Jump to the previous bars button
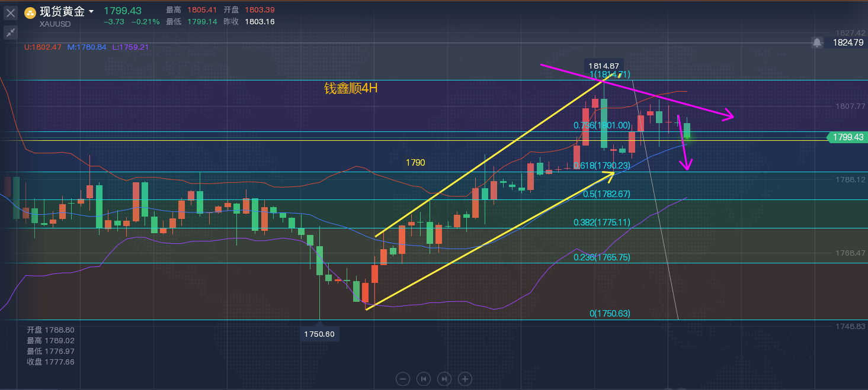Screen dimensions: 868x390 coord(423,379)
